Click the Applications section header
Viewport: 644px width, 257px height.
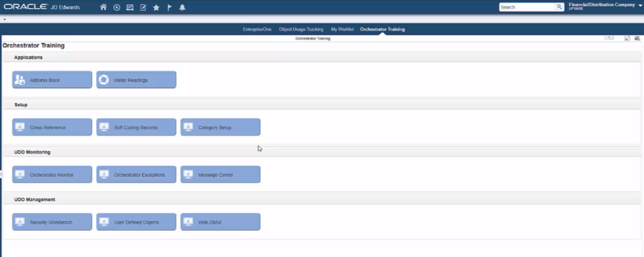point(322,57)
